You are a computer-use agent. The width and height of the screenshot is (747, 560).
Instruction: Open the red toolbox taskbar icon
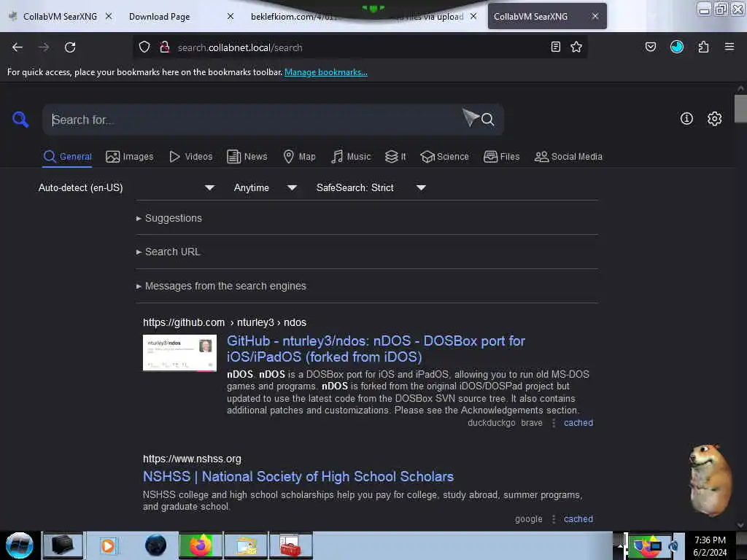tap(290, 545)
